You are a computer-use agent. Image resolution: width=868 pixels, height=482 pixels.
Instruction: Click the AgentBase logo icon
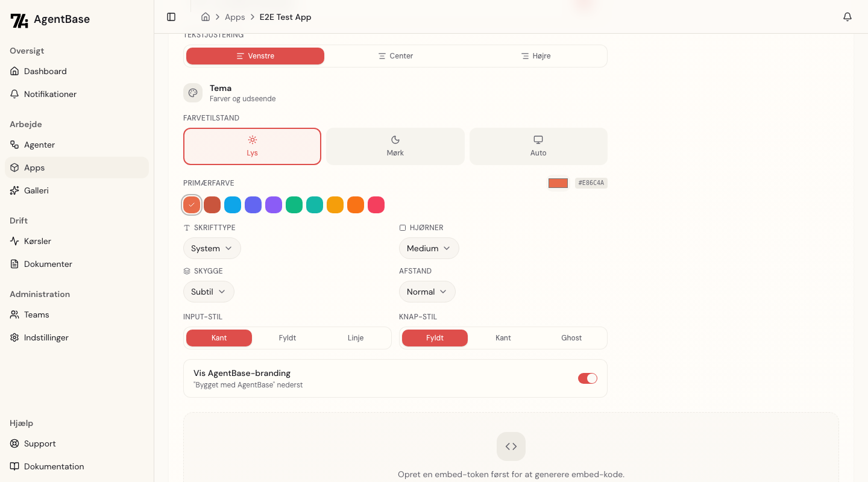pyautogui.click(x=19, y=20)
